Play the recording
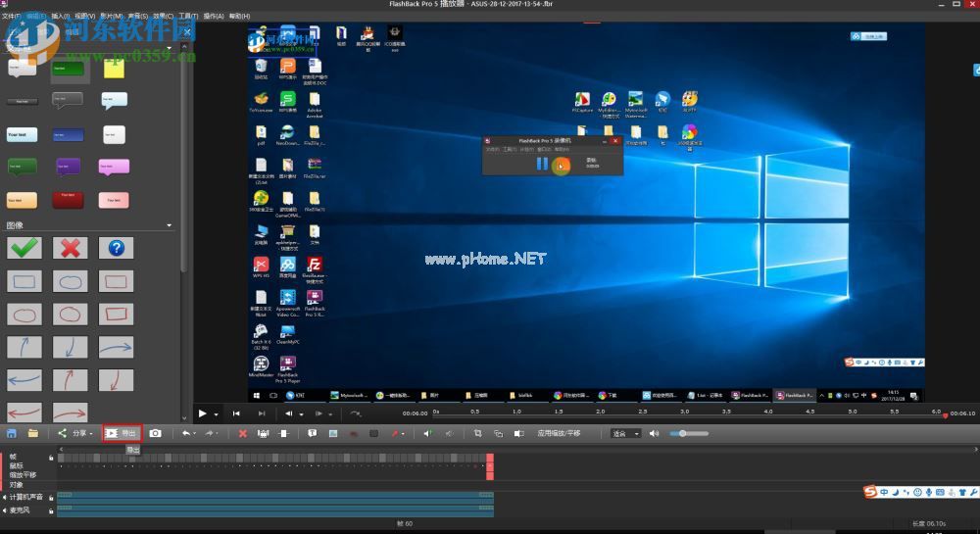980x534 pixels. (x=202, y=413)
